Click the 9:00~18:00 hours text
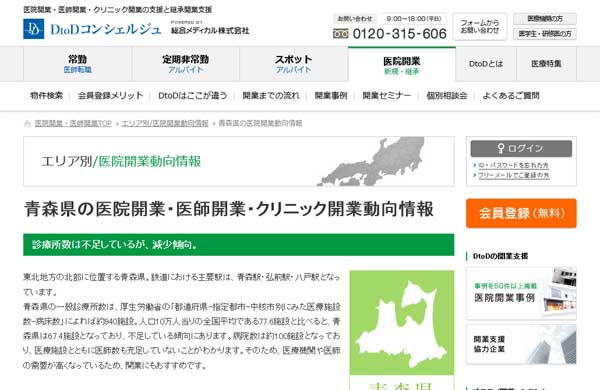Screen dimensions: 600x390 (x=414, y=19)
